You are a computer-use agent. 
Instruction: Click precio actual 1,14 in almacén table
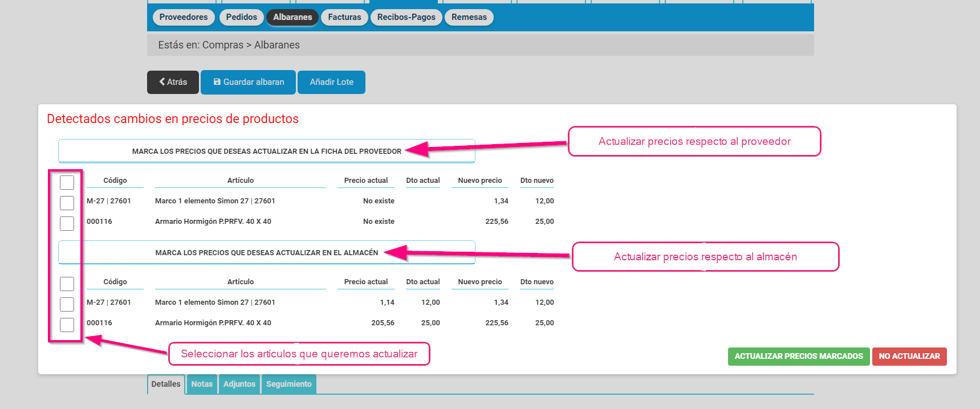coord(387,302)
